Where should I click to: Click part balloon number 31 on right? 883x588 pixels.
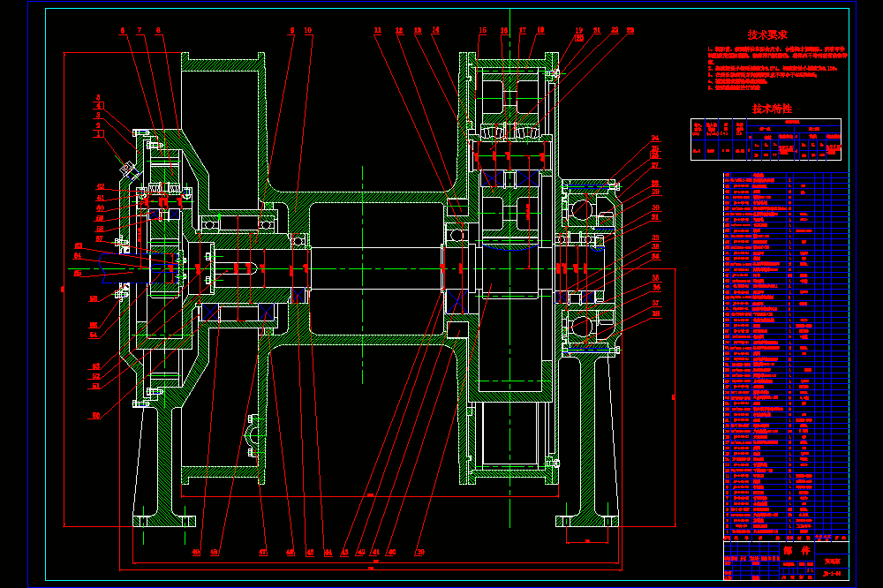click(x=655, y=217)
